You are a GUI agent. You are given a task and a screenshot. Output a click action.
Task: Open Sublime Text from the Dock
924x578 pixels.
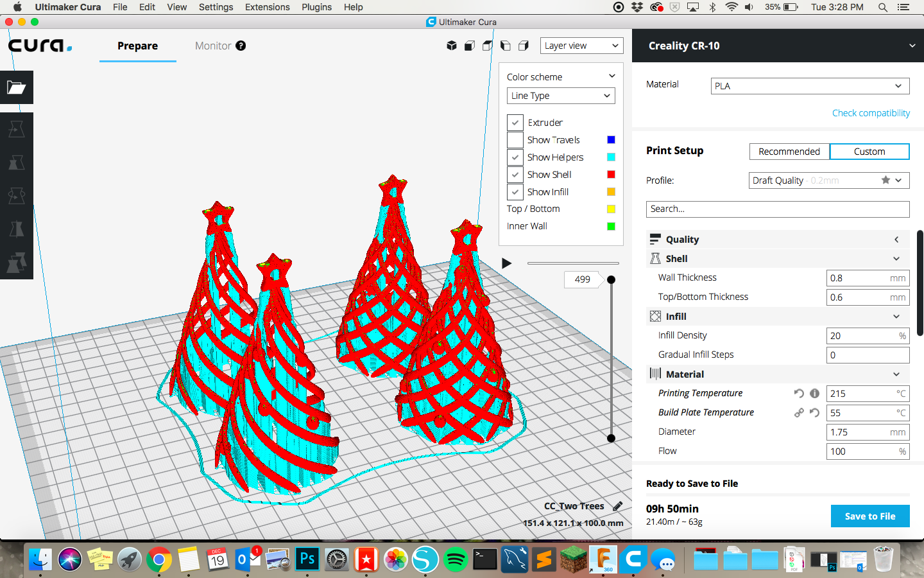click(543, 559)
